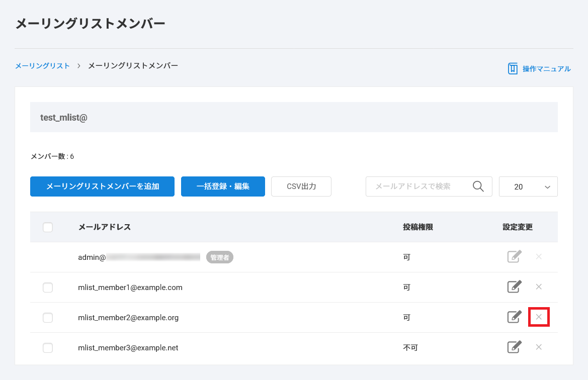The width and height of the screenshot is (588, 380).
Task: Click edit icon for mlist_member1@example.com
Action: pos(514,287)
